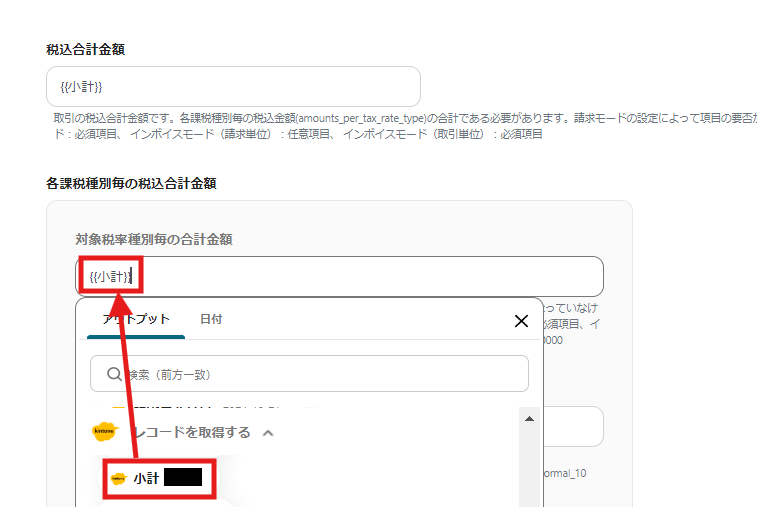Click the 各課税種別毎の税込合計金額 heading

point(131,183)
